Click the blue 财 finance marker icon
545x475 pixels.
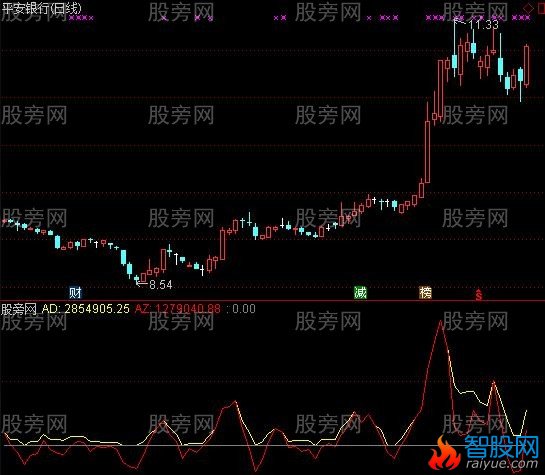75,293
